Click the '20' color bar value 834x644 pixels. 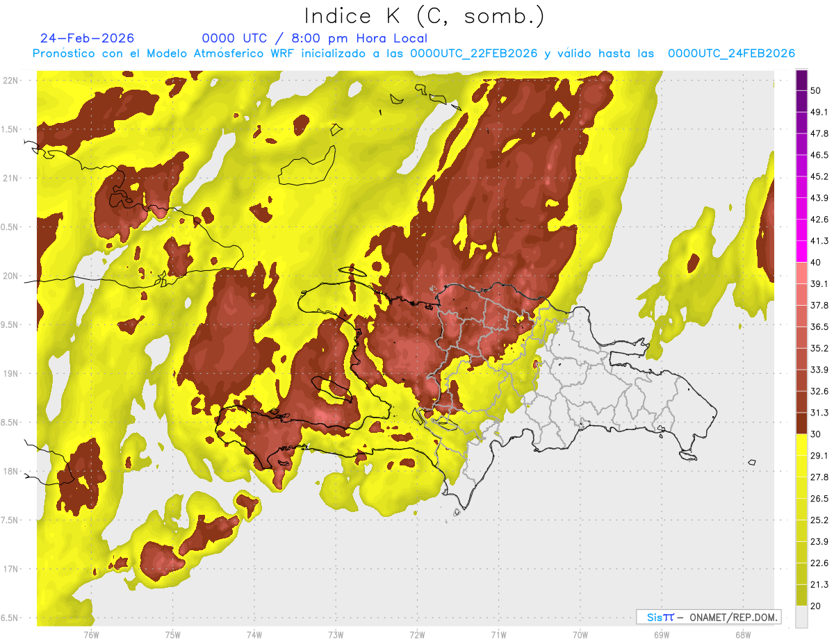pos(817,606)
